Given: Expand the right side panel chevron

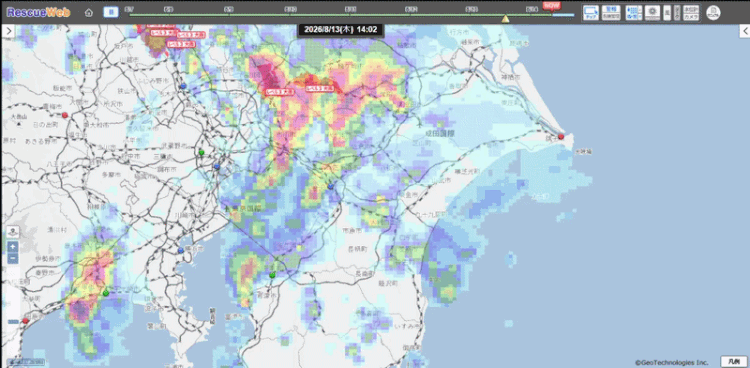Looking at the screenshot, I should click(x=744, y=31).
